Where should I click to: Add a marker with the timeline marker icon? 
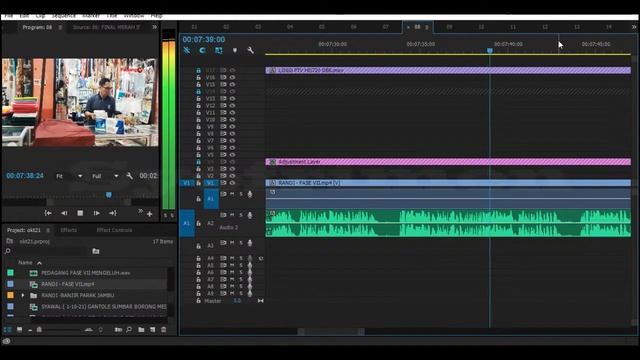[x=235, y=50]
